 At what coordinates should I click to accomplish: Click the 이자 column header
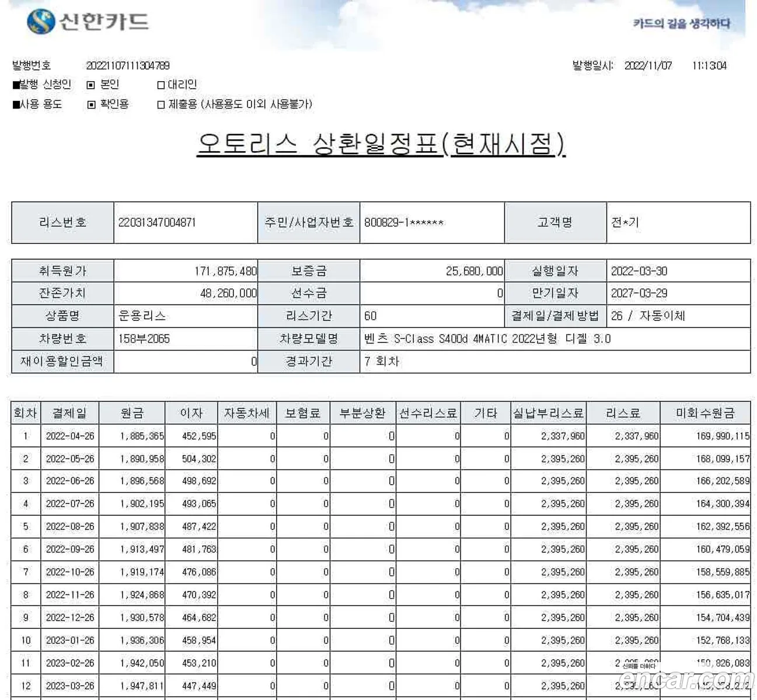tap(191, 413)
